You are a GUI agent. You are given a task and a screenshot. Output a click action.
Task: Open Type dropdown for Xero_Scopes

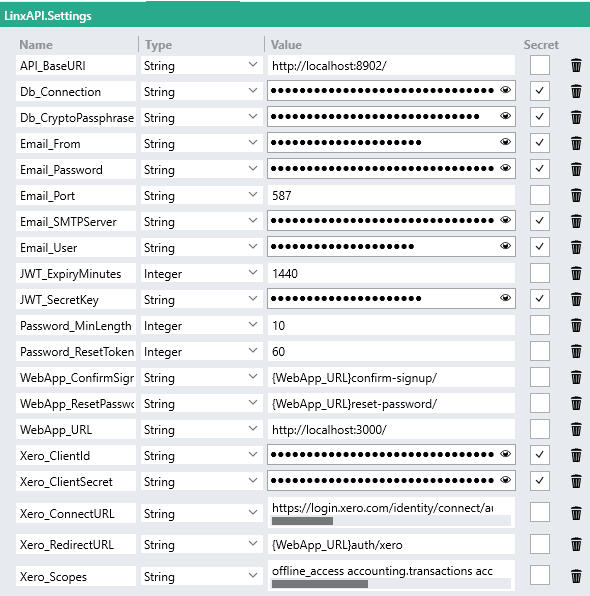(x=201, y=576)
